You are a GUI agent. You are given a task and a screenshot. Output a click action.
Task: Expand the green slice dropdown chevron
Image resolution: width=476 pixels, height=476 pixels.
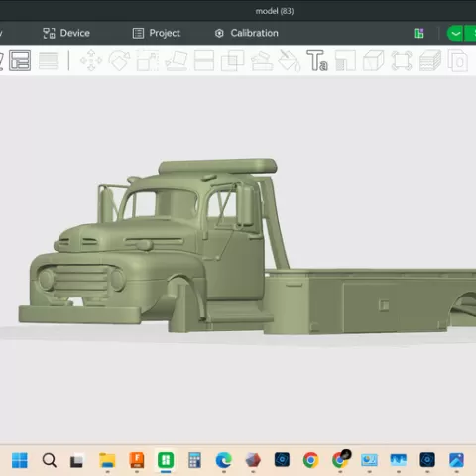tap(455, 33)
